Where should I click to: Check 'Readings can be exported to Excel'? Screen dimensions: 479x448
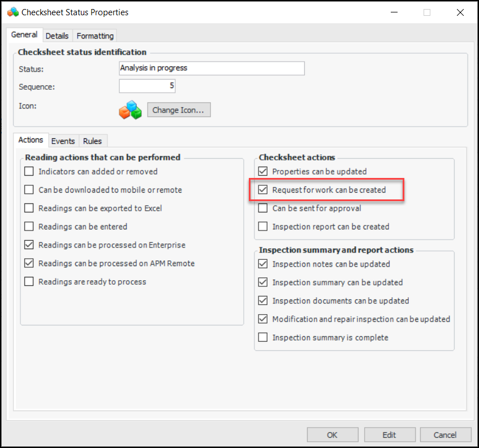[29, 208]
